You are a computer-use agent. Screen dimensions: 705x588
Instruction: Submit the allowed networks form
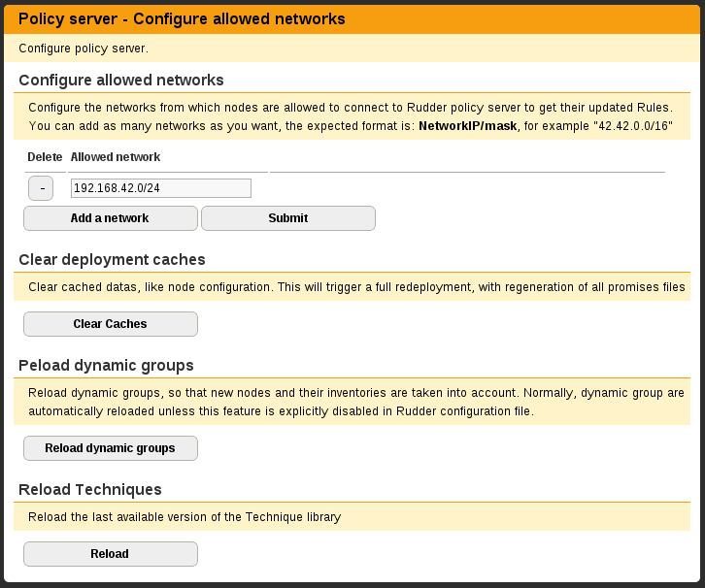288,218
